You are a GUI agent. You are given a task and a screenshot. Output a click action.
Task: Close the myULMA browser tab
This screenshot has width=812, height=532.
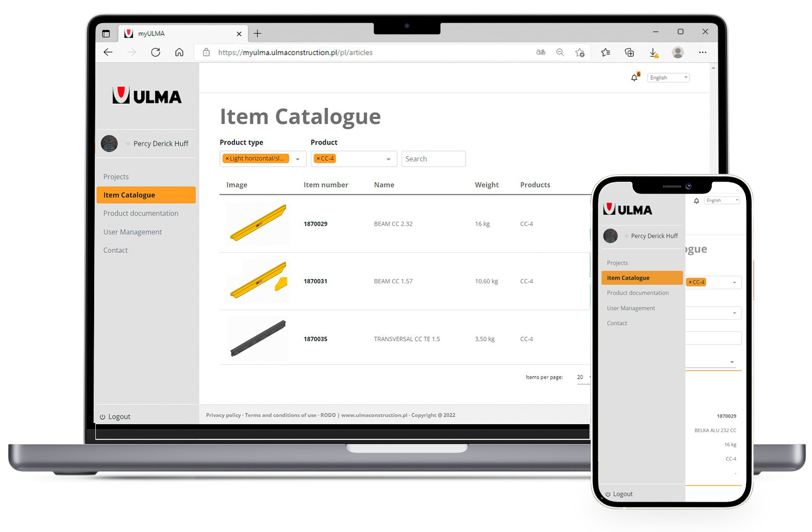point(239,34)
